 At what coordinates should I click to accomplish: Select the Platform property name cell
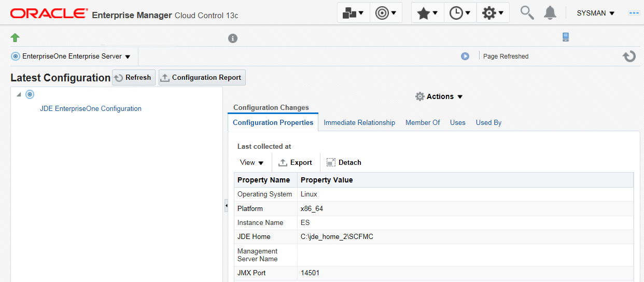tap(265, 208)
